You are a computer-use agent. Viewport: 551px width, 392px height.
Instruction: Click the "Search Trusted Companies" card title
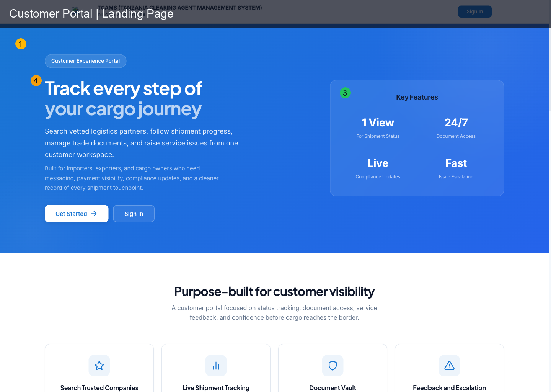tap(99, 388)
